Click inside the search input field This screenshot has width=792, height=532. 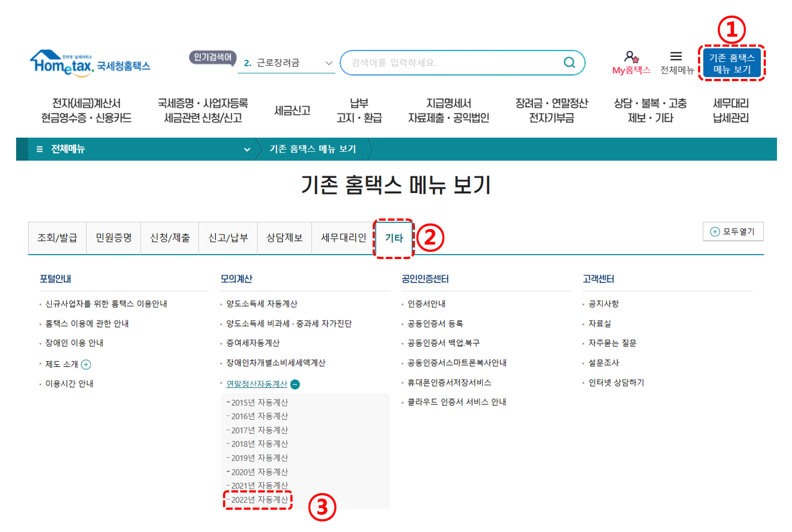click(x=445, y=62)
